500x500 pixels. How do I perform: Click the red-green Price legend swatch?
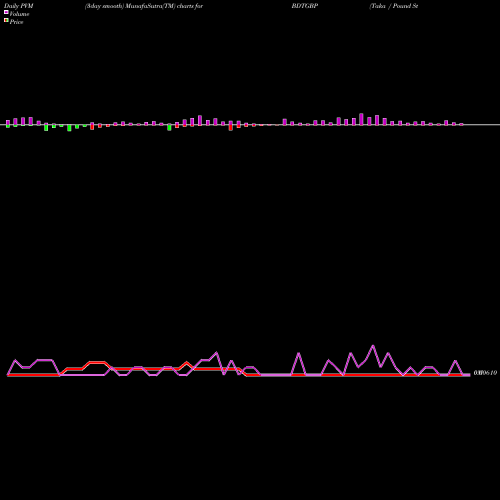(6, 20)
